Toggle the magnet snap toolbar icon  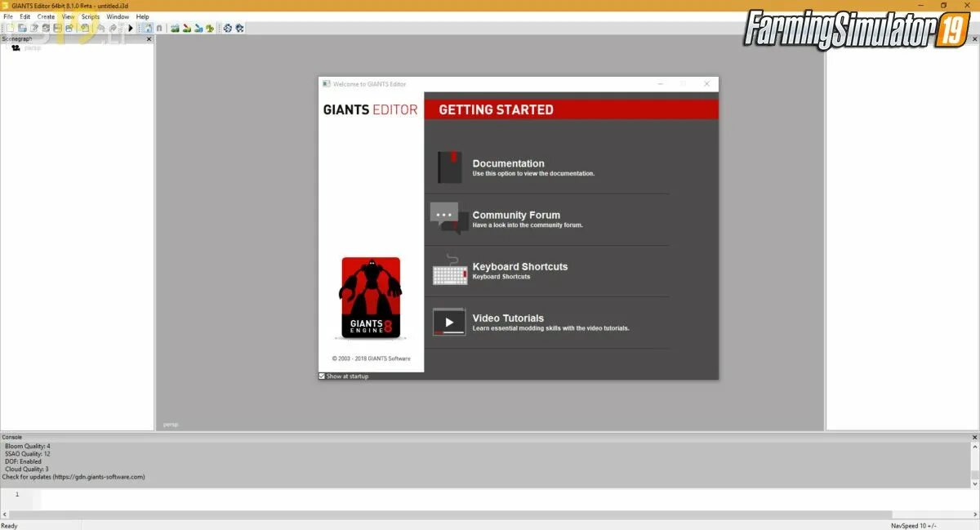tap(159, 28)
